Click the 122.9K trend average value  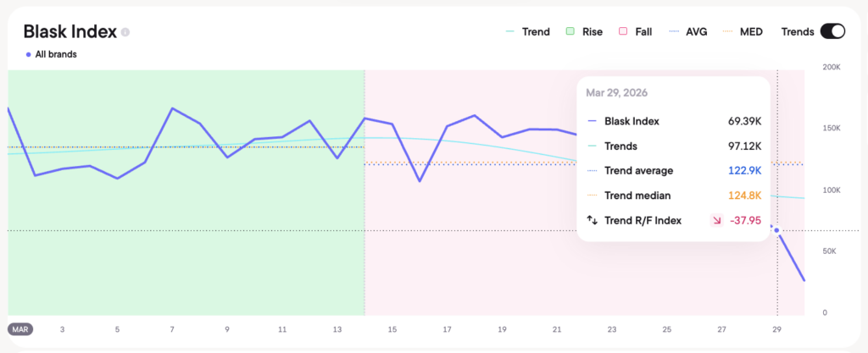click(x=744, y=171)
